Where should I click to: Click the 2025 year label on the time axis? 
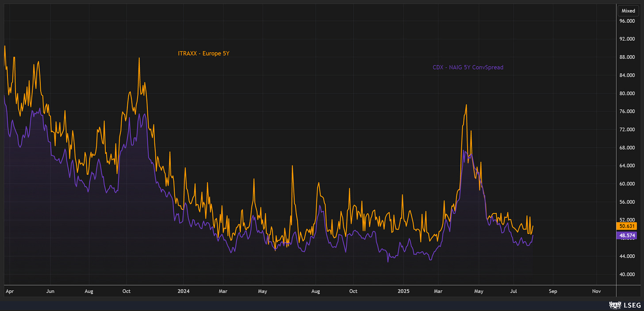[403, 292]
